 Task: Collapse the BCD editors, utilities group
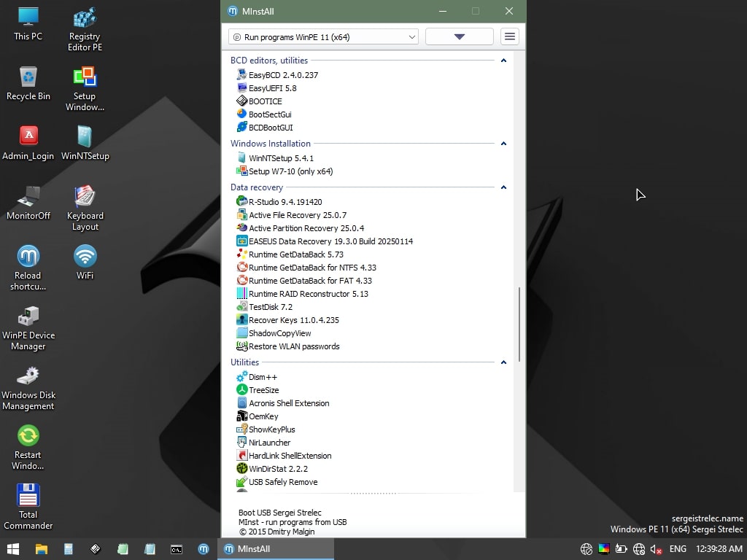click(x=503, y=61)
